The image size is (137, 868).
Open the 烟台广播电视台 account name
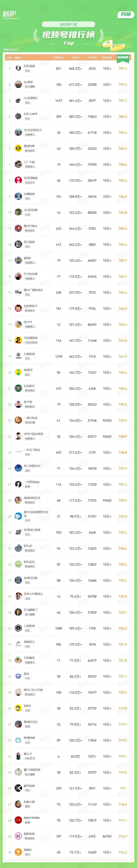pyautogui.click(x=33, y=290)
